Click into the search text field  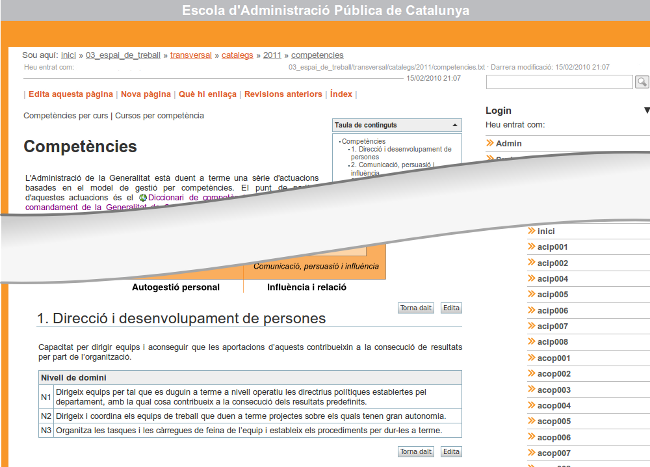click(558, 81)
